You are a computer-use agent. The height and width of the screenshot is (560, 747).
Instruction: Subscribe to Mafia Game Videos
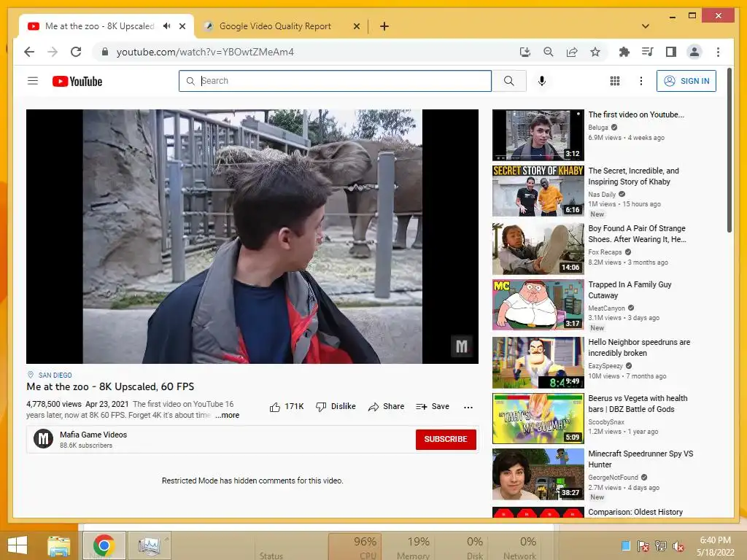(446, 439)
